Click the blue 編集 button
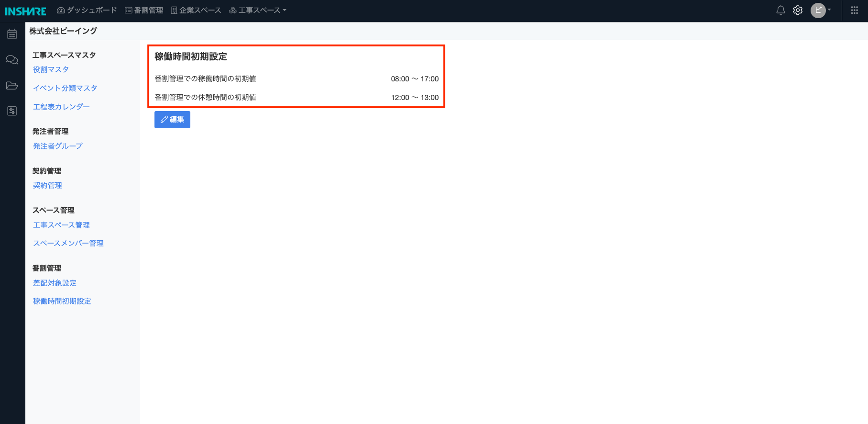 pos(172,120)
